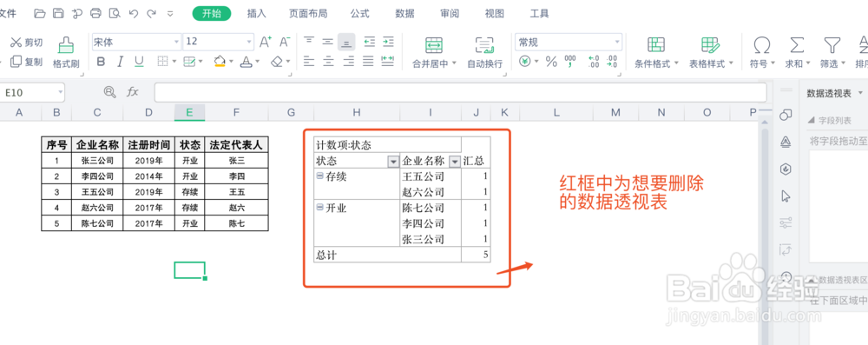Decrease indent
The width and height of the screenshot is (868, 345).
[369, 42]
